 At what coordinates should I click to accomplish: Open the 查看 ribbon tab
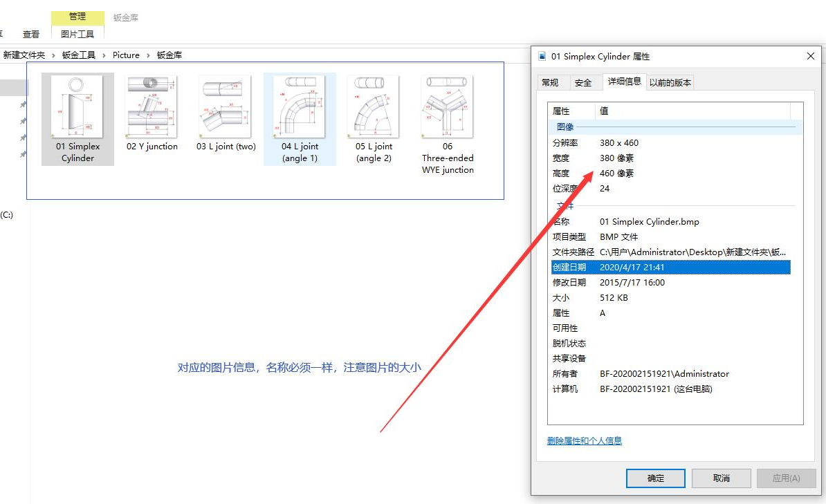tap(31, 34)
